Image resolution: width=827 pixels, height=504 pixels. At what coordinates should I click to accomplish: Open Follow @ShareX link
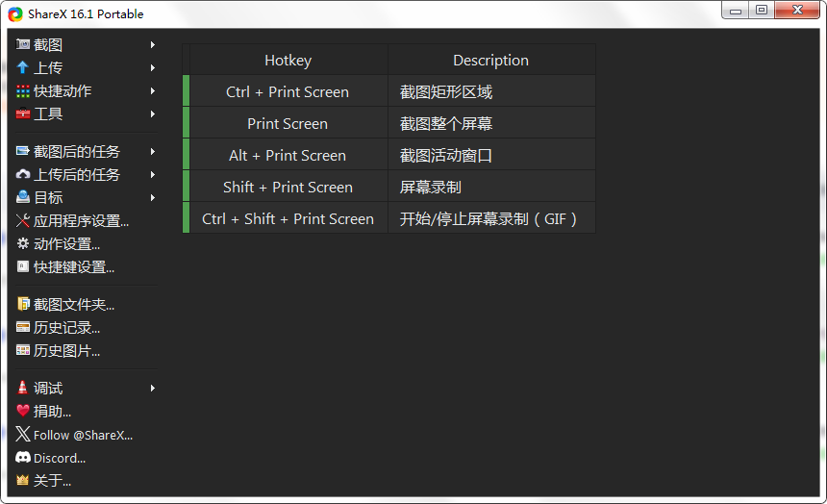83,435
